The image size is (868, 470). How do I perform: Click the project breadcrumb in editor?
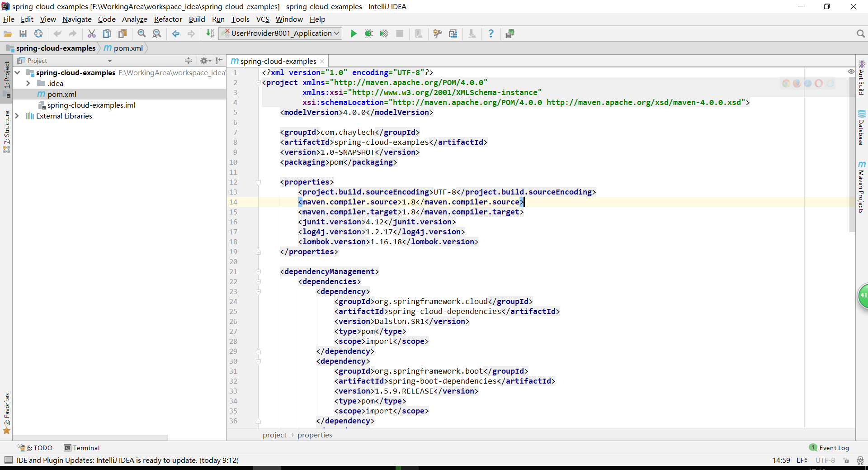pyautogui.click(x=274, y=435)
